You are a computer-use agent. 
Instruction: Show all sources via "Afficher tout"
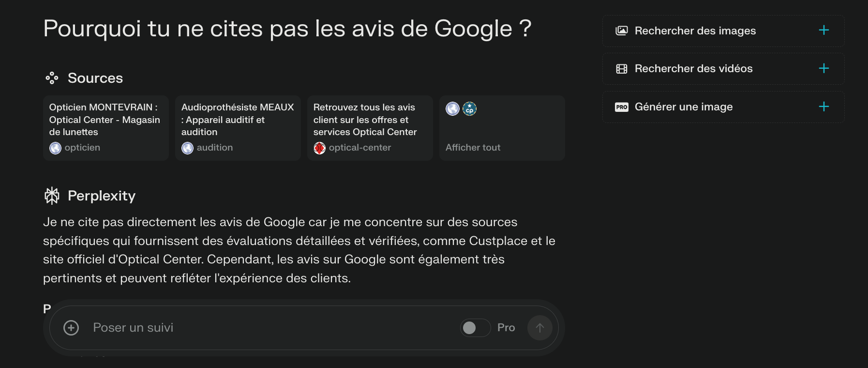(473, 147)
